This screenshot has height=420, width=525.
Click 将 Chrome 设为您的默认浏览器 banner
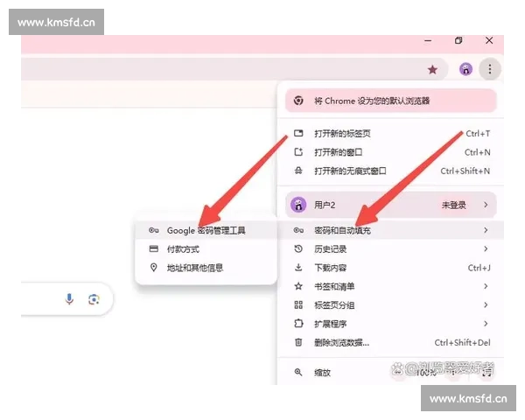tap(391, 101)
